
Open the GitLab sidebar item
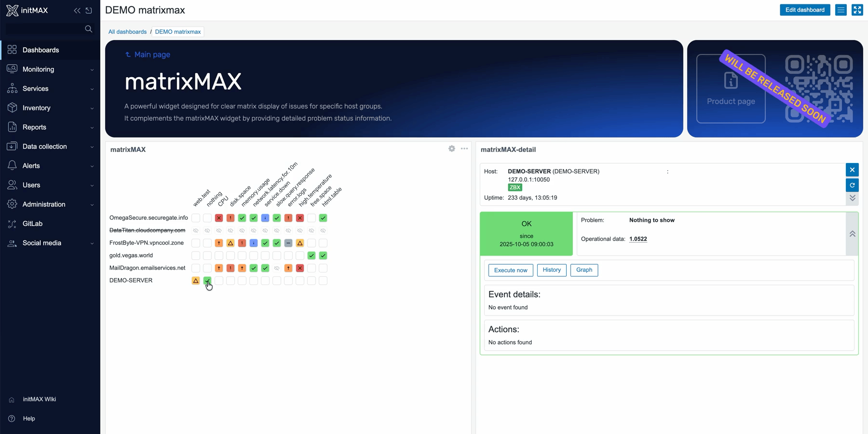(x=32, y=224)
